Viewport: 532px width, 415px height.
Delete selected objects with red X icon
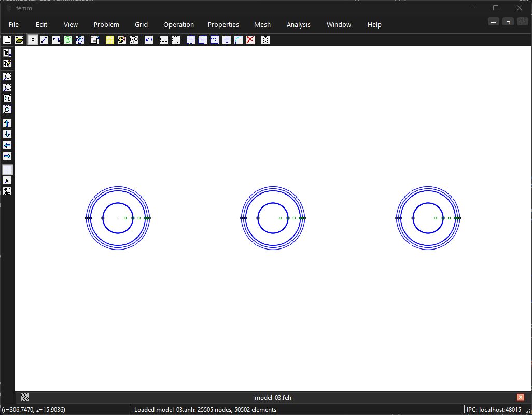point(250,40)
